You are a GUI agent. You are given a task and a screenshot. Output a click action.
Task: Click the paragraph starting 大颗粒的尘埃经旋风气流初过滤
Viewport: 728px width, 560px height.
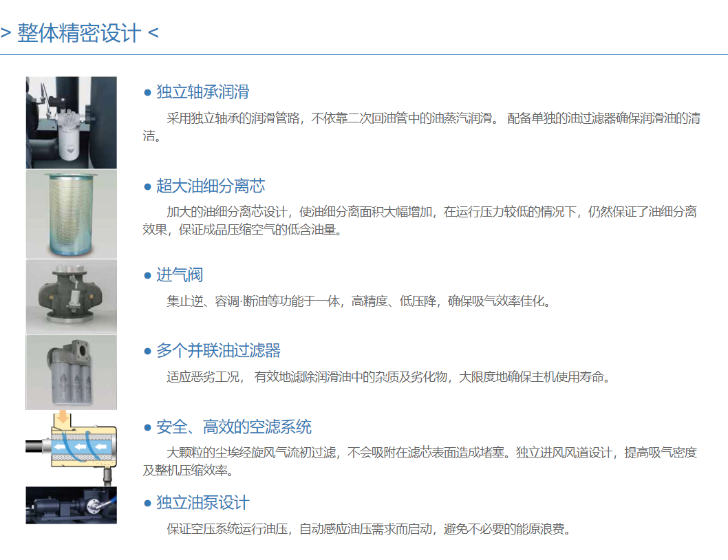(x=420, y=461)
